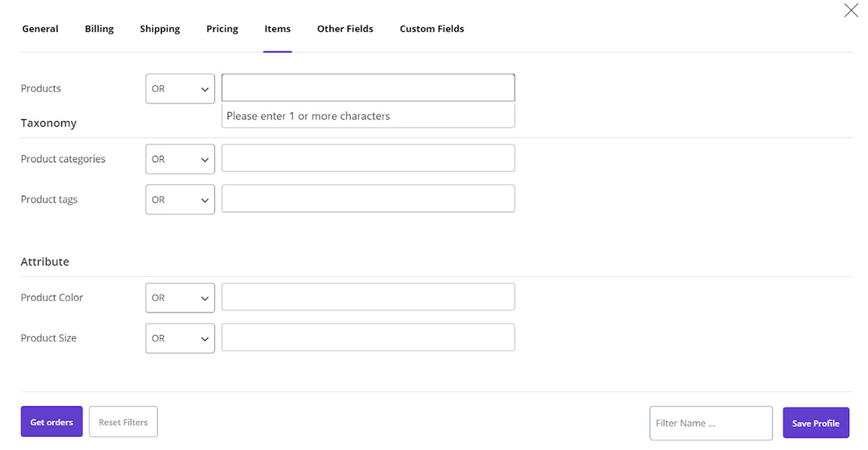Click the Items tab
Image resolution: width=868 pixels, height=450 pixels.
(x=278, y=29)
